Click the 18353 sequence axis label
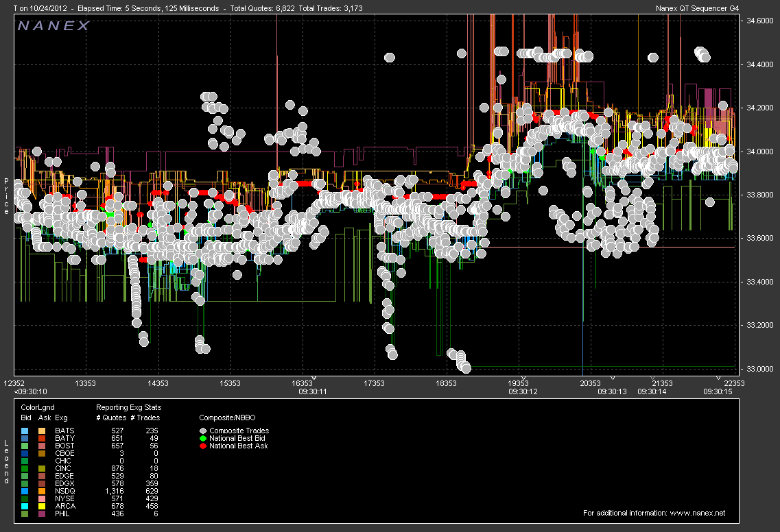The height and width of the screenshot is (532, 780). (x=446, y=383)
